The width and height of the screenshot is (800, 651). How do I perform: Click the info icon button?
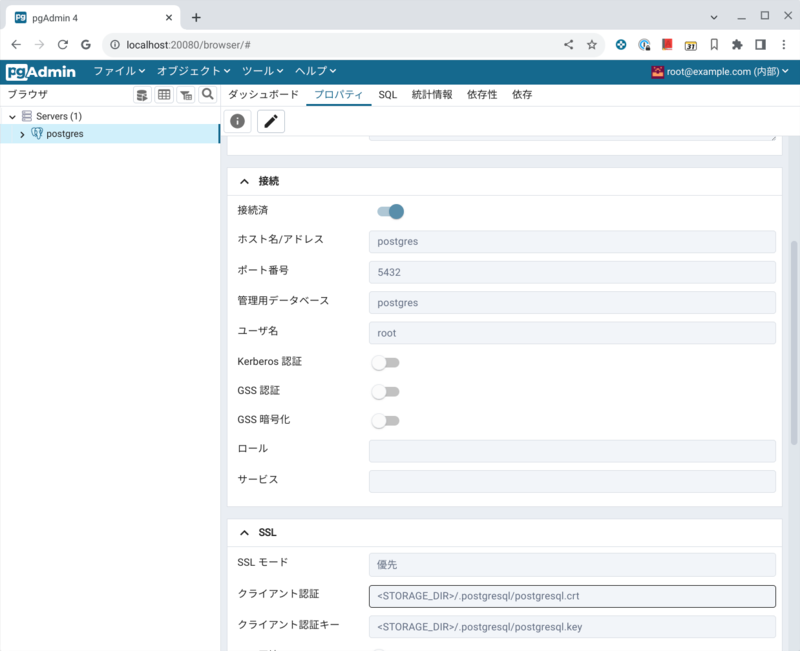point(237,121)
